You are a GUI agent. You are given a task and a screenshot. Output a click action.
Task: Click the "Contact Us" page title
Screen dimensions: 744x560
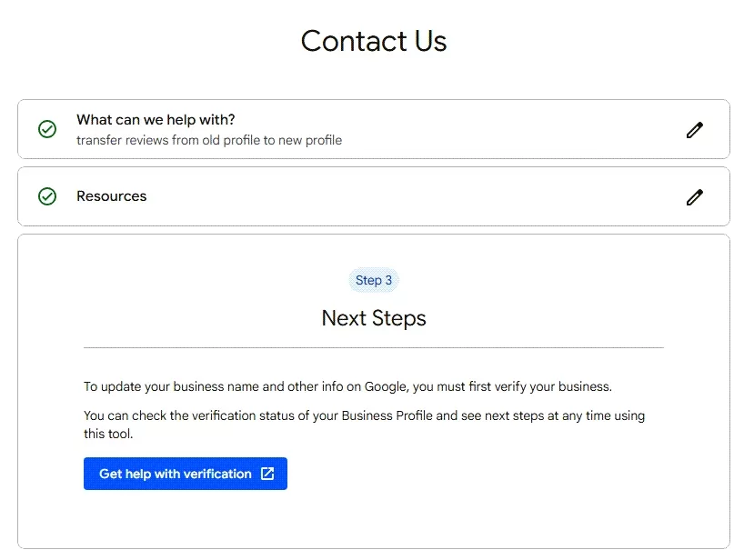(374, 41)
